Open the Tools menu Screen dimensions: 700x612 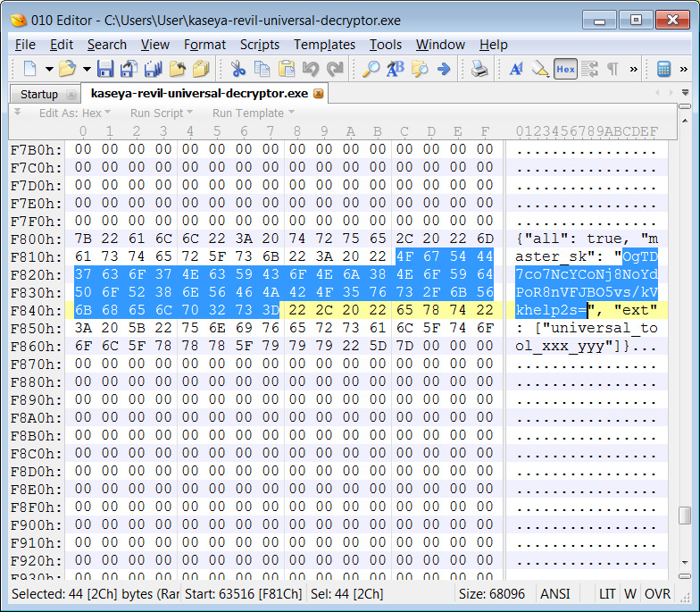click(386, 45)
